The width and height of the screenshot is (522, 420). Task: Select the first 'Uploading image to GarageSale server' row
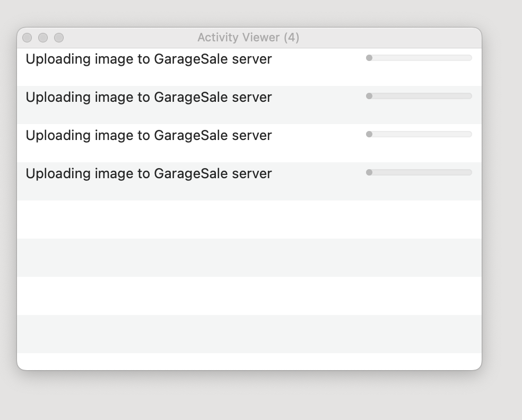pyautogui.click(x=249, y=67)
